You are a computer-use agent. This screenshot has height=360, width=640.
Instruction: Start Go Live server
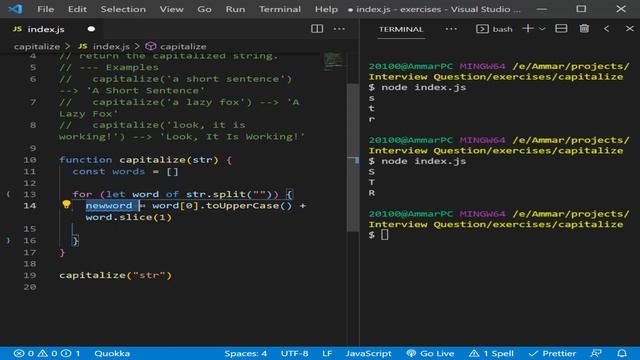click(430, 353)
